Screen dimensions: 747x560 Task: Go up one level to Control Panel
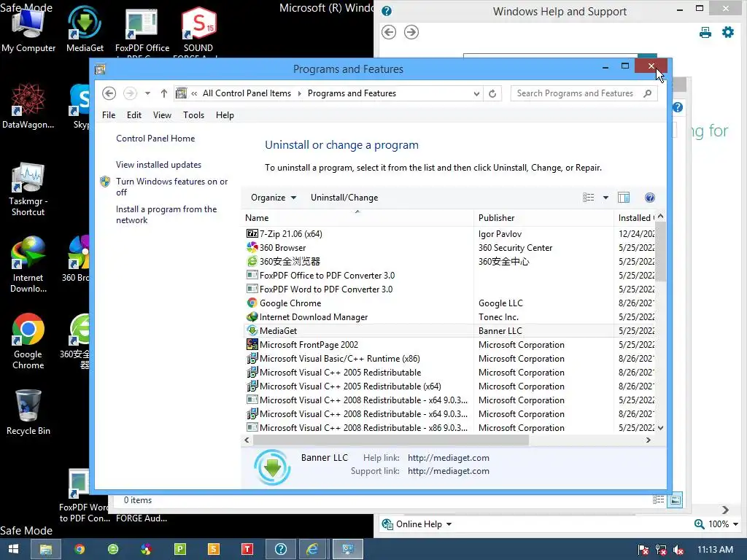coord(164,93)
